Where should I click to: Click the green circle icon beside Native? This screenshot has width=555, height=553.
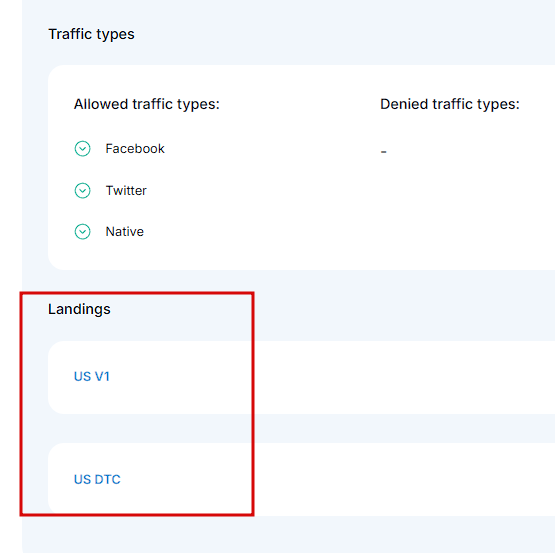[x=82, y=232]
